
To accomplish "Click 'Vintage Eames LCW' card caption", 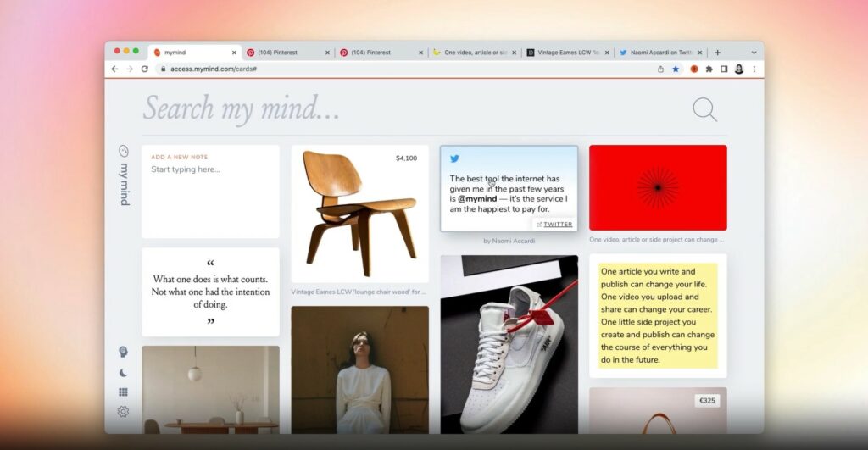I will pos(359,292).
